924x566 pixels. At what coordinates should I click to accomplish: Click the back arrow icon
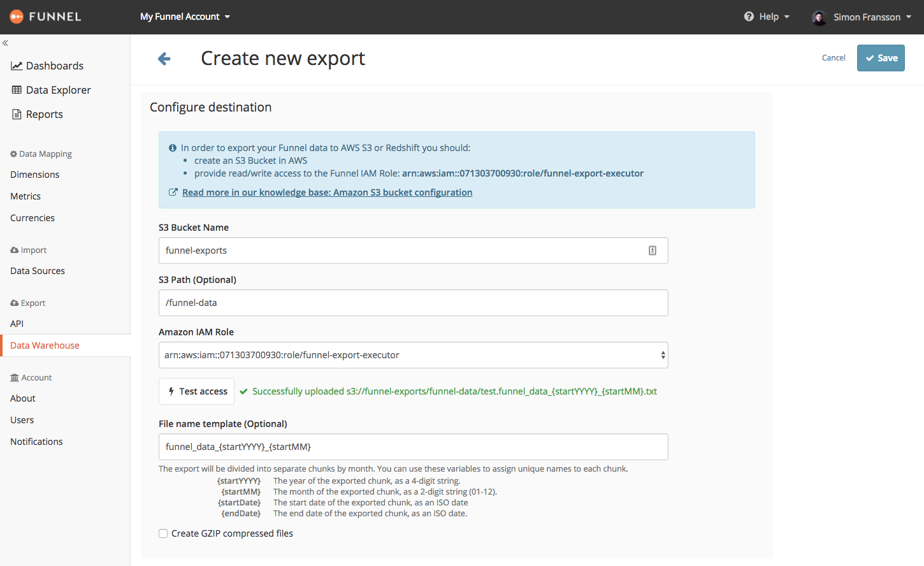tap(164, 59)
